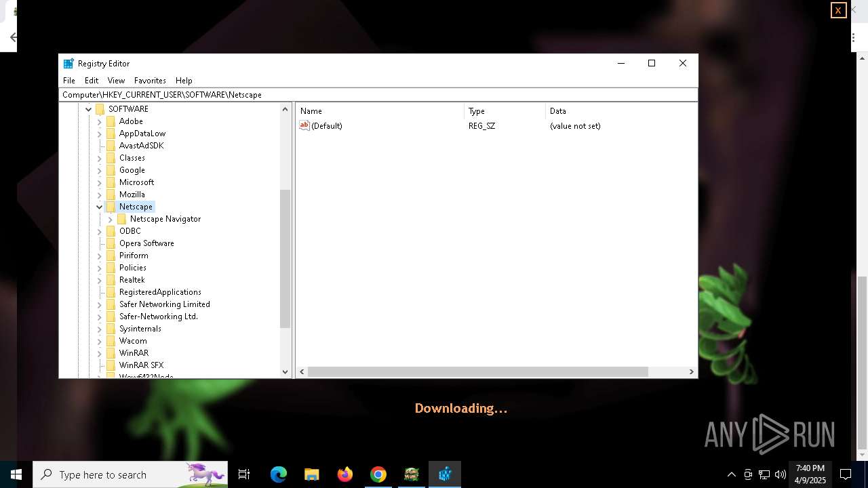Sort values by Name column header
The width and height of the screenshot is (868, 488).
pyautogui.click(x=380, y=111)
